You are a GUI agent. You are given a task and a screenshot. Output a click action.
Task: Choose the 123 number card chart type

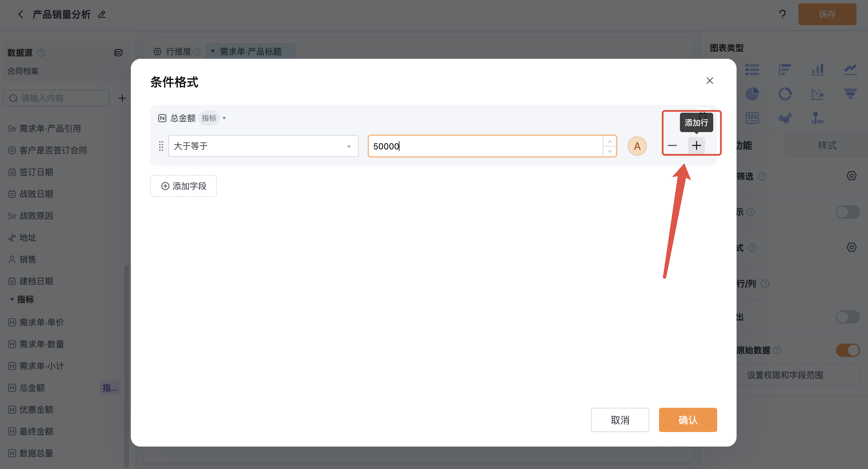tap(752, 118)
